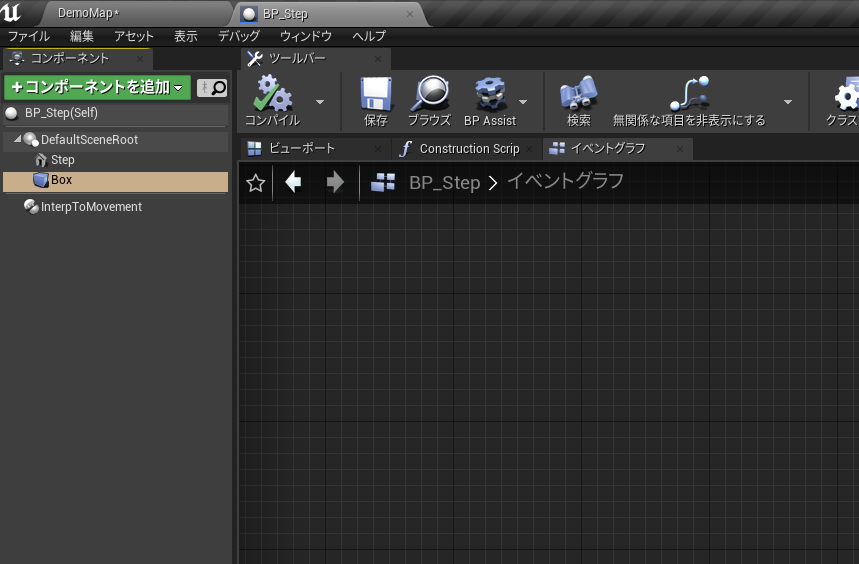Select the BP_Step(Self) row
859x564 pixels.
116,113
